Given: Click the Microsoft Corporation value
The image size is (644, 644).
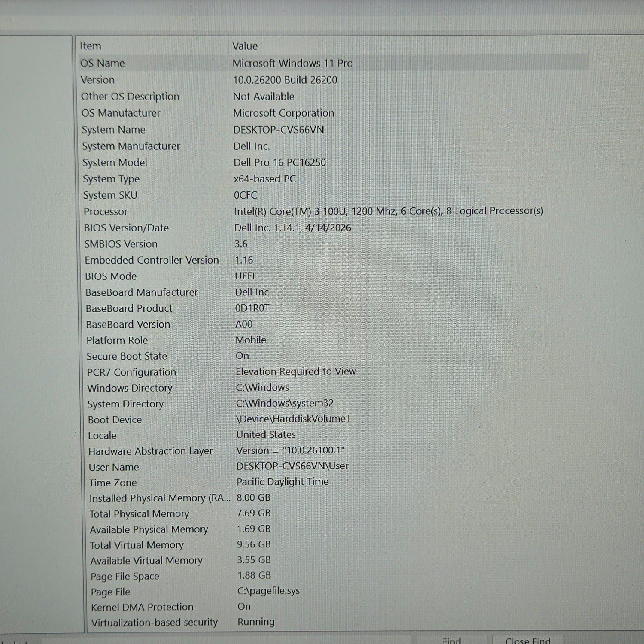Looking at the screenshot, I should (x=283, y=113).
